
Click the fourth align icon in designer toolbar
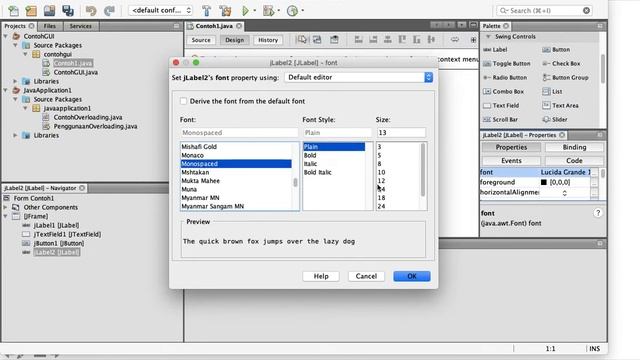(x=402, y=40)
